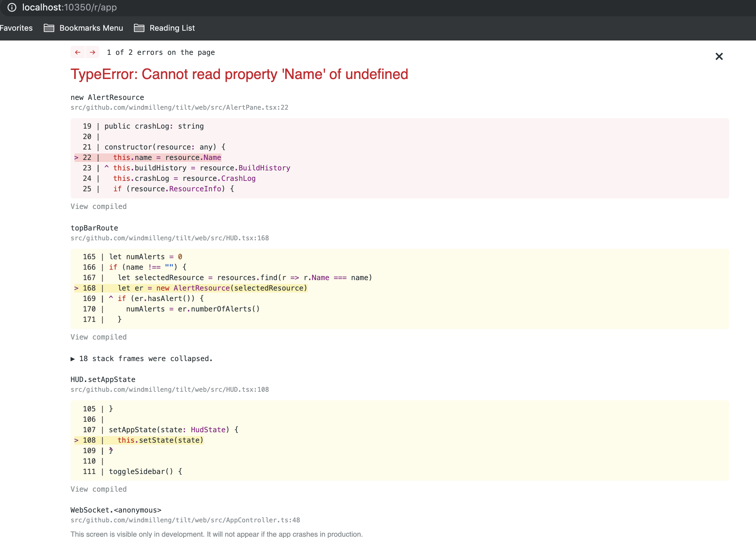Open Favorites in the bookmarks bar
Viewport: 756px width, 538px height.
click(16, 28)
